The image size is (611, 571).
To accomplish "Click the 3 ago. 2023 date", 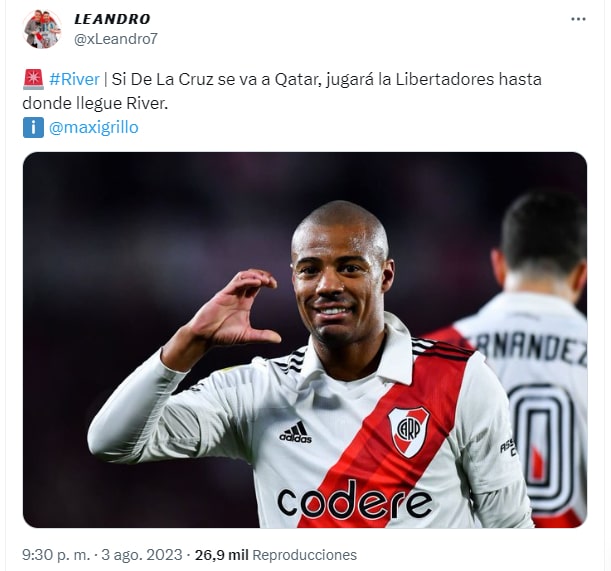I will pos(141,555).
